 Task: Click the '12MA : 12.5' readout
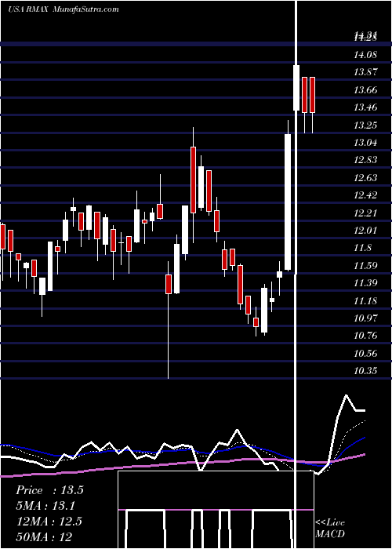pos(49,522)
